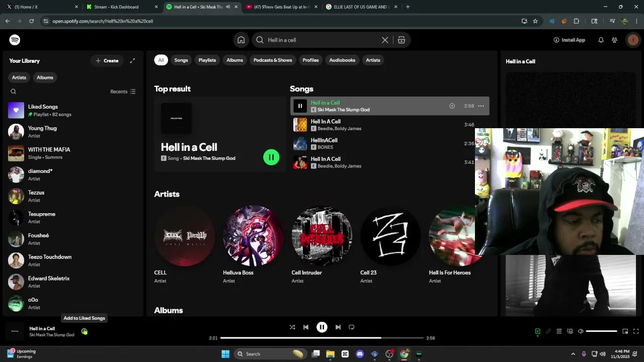Image resolution: width=644 pixels, height=362 pixels.
Task: Enter Spotify full screen mode
Action: pyautogui.click(x=636, y=331)
